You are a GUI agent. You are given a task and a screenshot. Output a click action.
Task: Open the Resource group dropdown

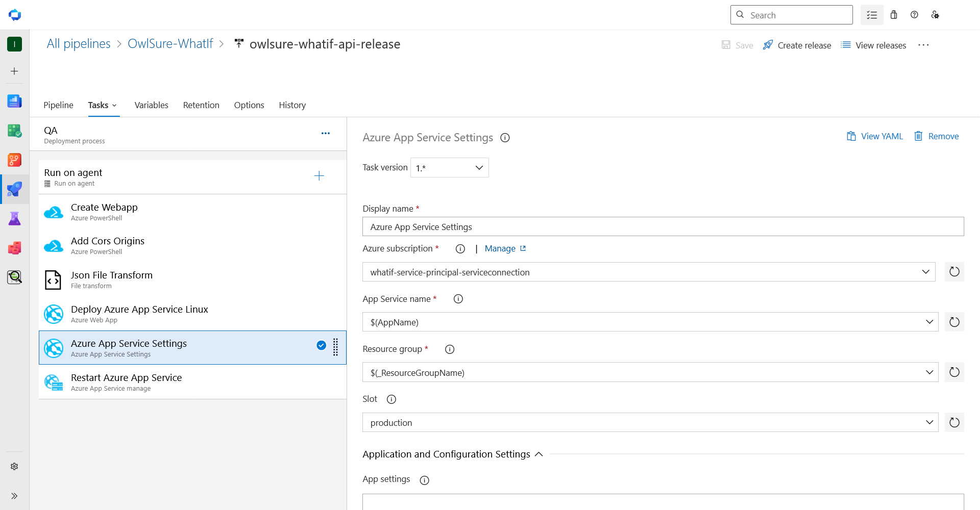(x=650, y=372)
